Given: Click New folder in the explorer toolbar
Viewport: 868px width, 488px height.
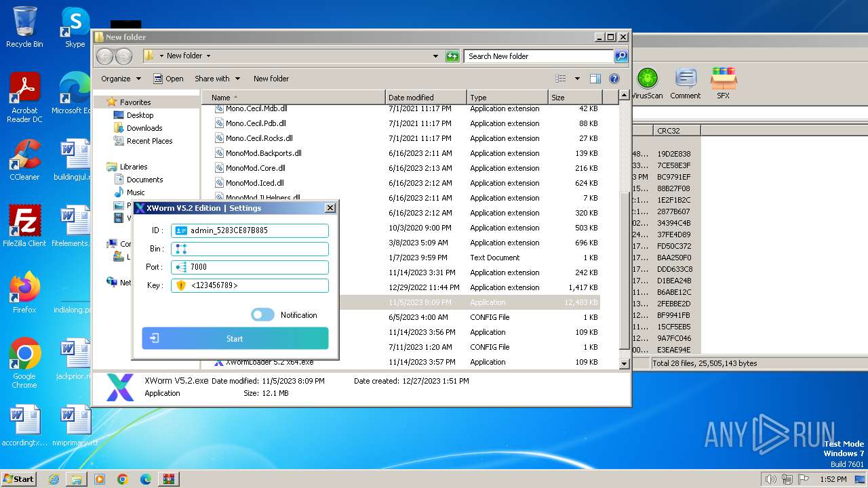Looking at the screenshot, I should [271, 79].
